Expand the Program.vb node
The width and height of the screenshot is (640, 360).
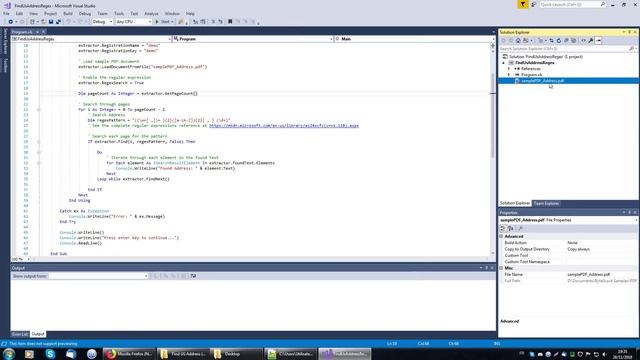coord(509,75)
